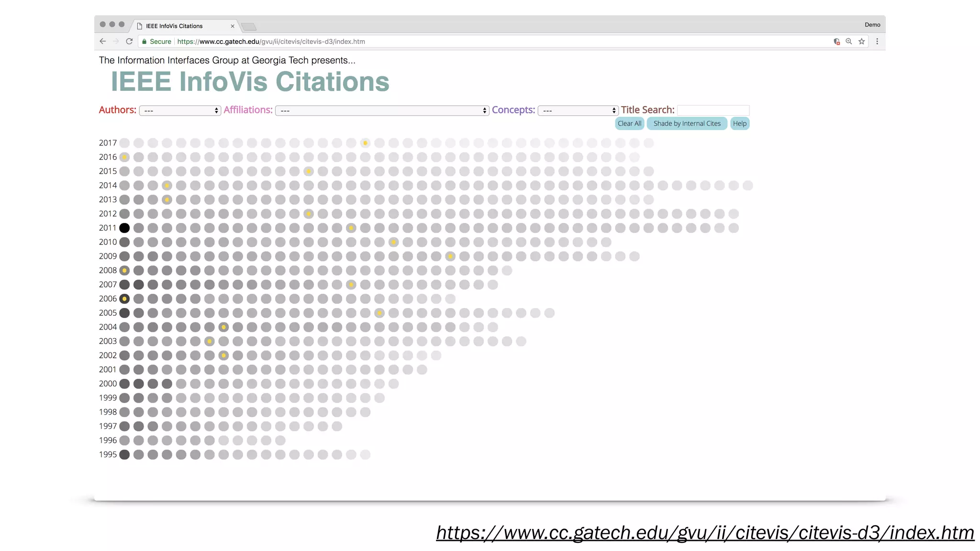Select the yellow-marked dot in 2014 row

tap(167, 186)
